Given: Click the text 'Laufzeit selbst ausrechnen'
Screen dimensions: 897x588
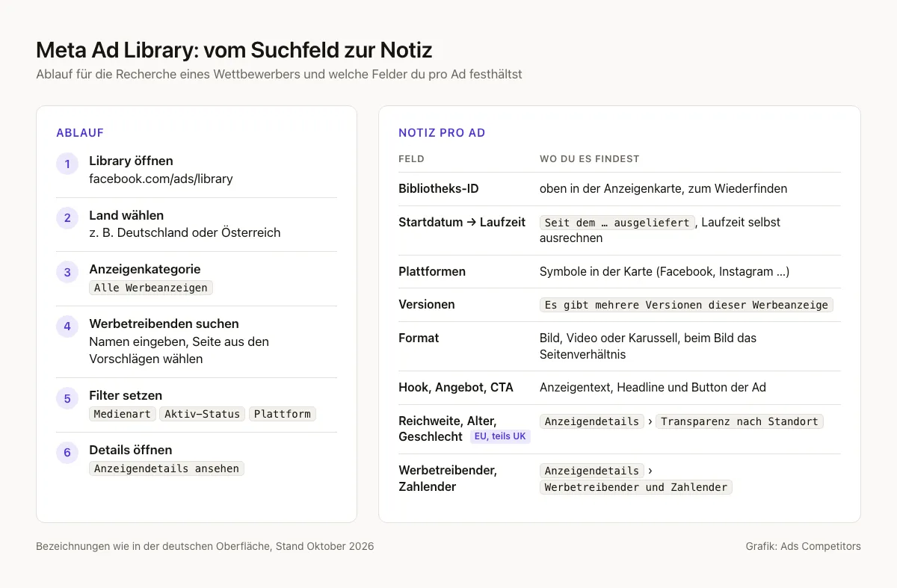Looking at the screenshot, I should (660, 230).
